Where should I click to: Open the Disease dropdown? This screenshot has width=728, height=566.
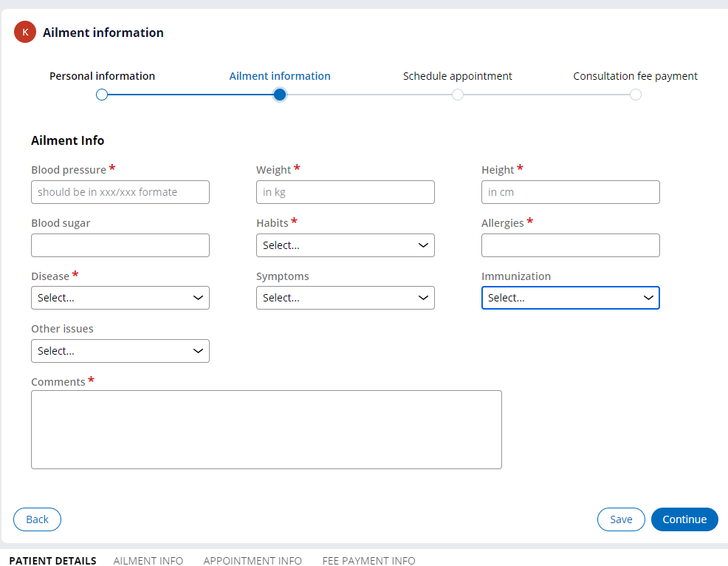pyautogui.click(x=120, y=297)
